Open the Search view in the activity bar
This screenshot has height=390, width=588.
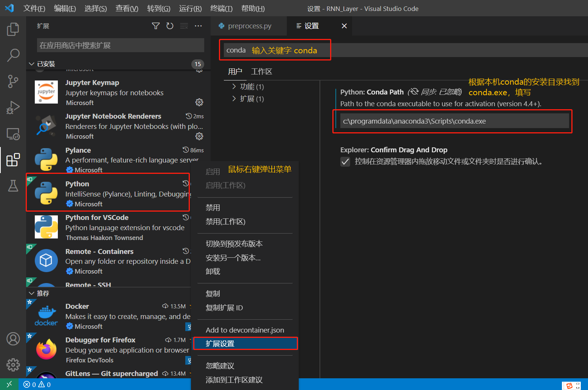pyautogui.click(x=13, y=55)
